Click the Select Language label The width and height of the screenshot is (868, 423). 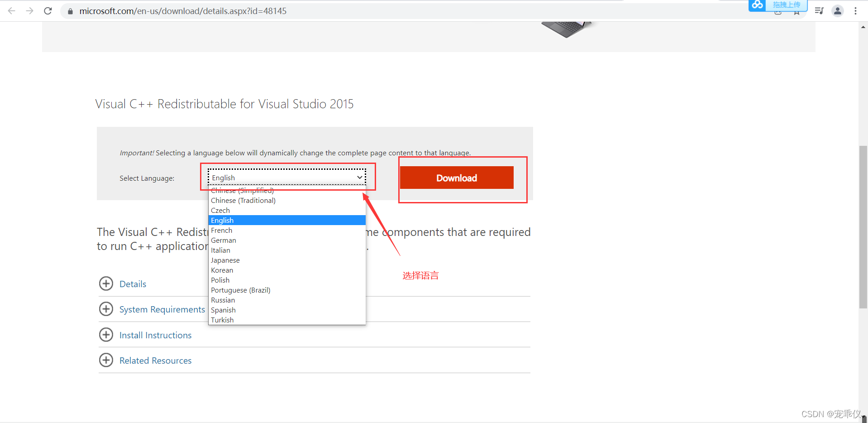tap(147, 178)
